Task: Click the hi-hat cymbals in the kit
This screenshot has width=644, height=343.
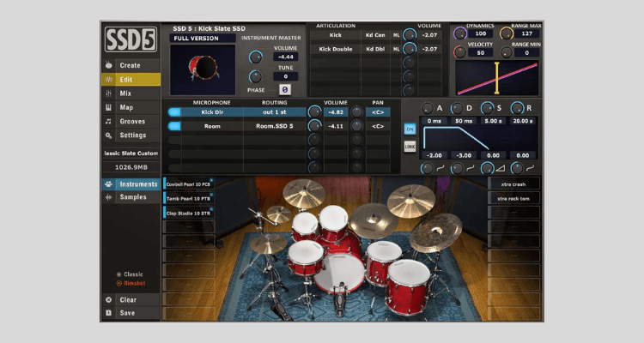Action: [x=268, y=244]
